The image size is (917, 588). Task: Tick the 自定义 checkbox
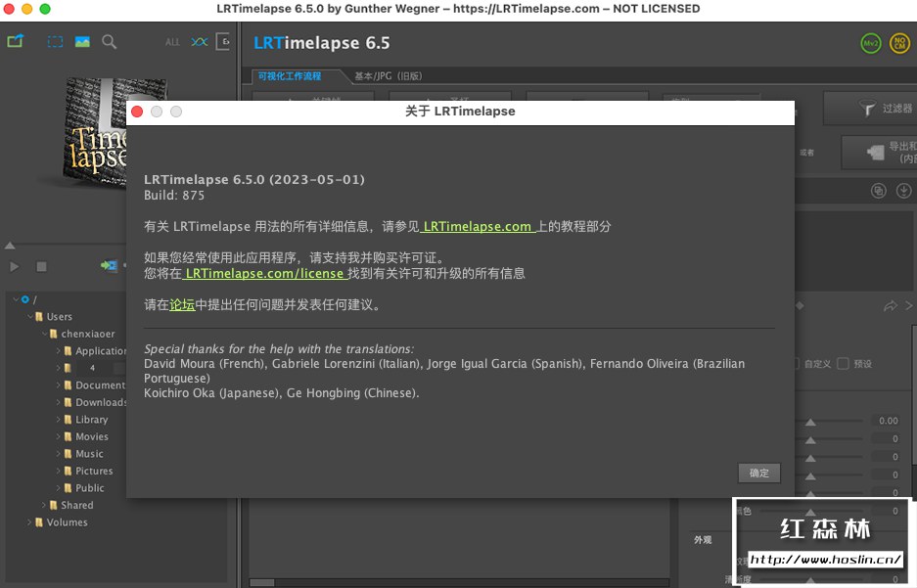click(797, 364)
